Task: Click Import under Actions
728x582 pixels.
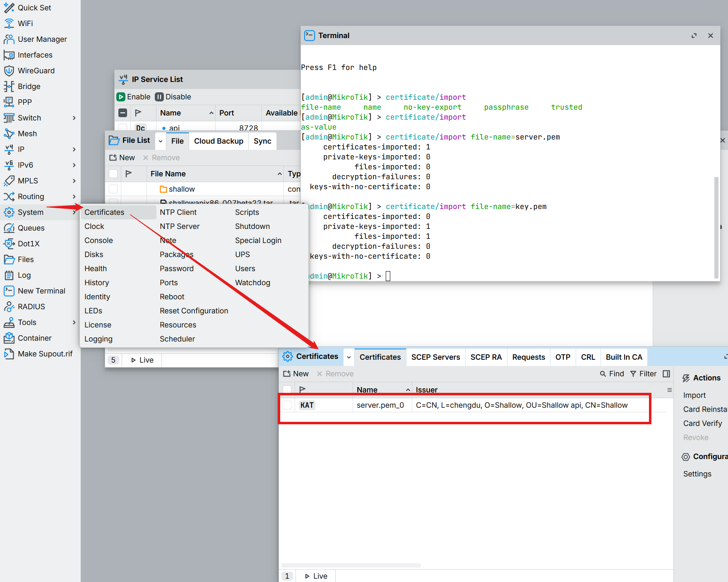Action: coord(694,395)
